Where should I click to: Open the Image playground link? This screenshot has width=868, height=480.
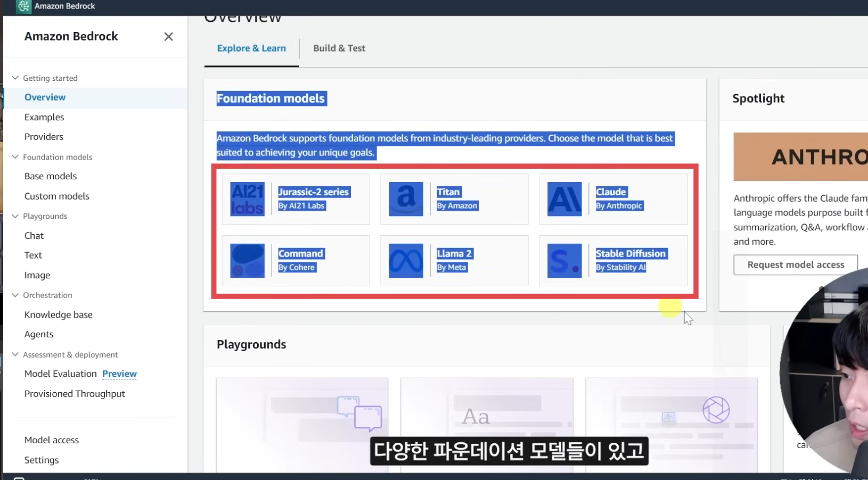[x=37, y=275]
